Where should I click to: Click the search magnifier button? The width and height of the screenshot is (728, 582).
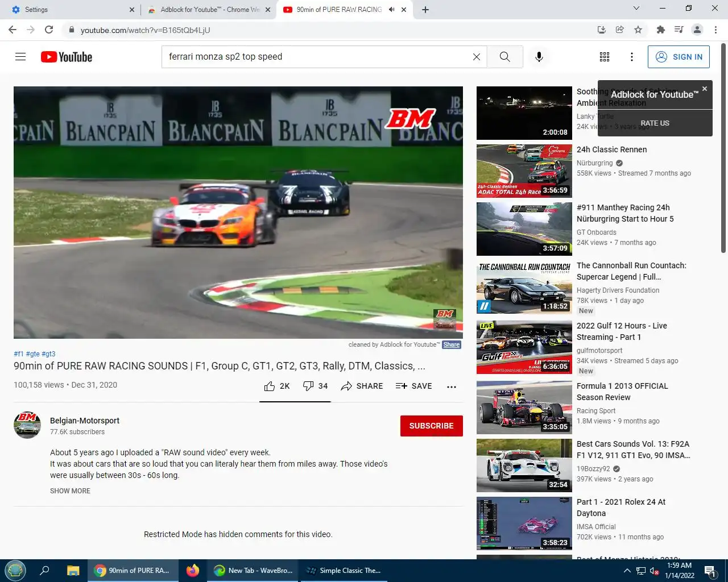coord(504,57)
